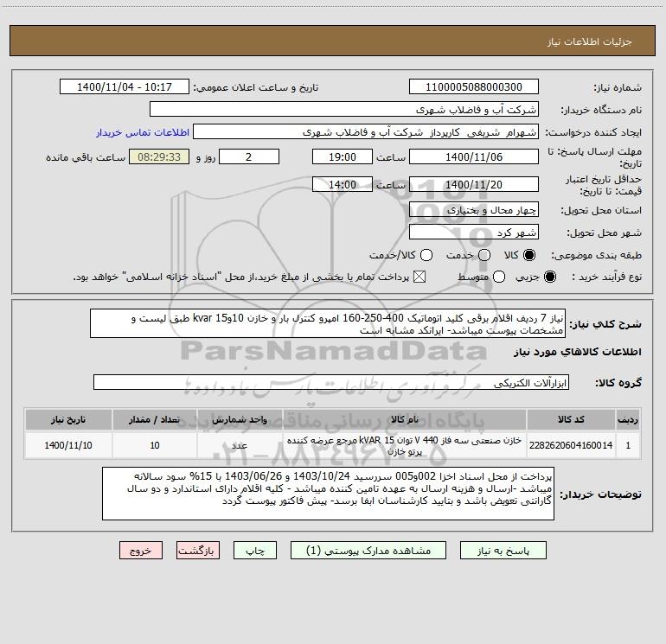
Task: Click the delivery city field شهر کرد
Action: pos(474,233)
